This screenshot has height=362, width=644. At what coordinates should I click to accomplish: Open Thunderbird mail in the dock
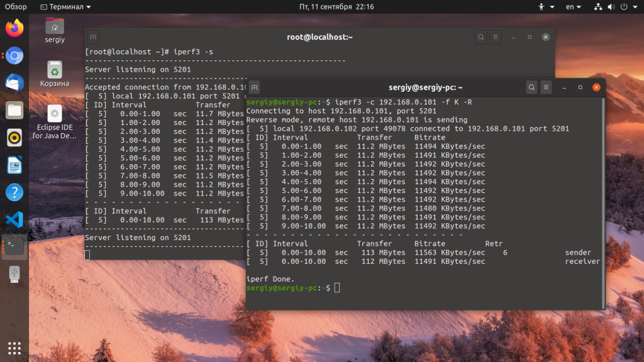14,83
